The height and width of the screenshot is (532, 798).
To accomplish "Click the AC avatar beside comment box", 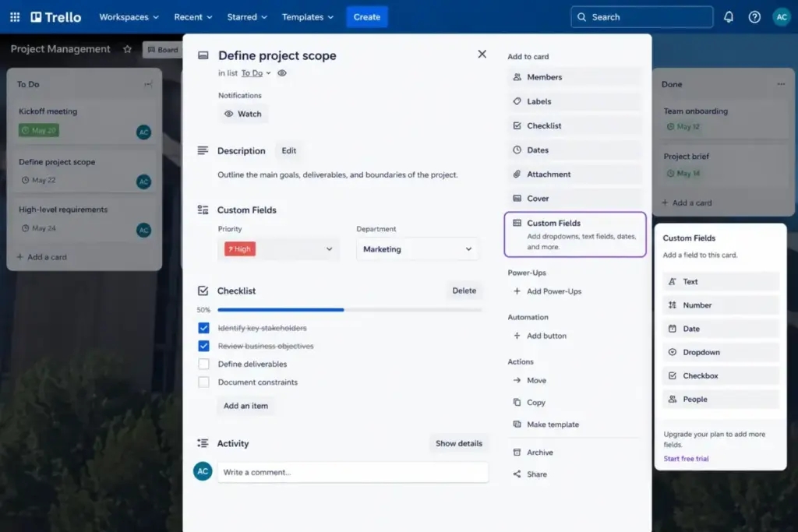I will (x=203, y=471).
